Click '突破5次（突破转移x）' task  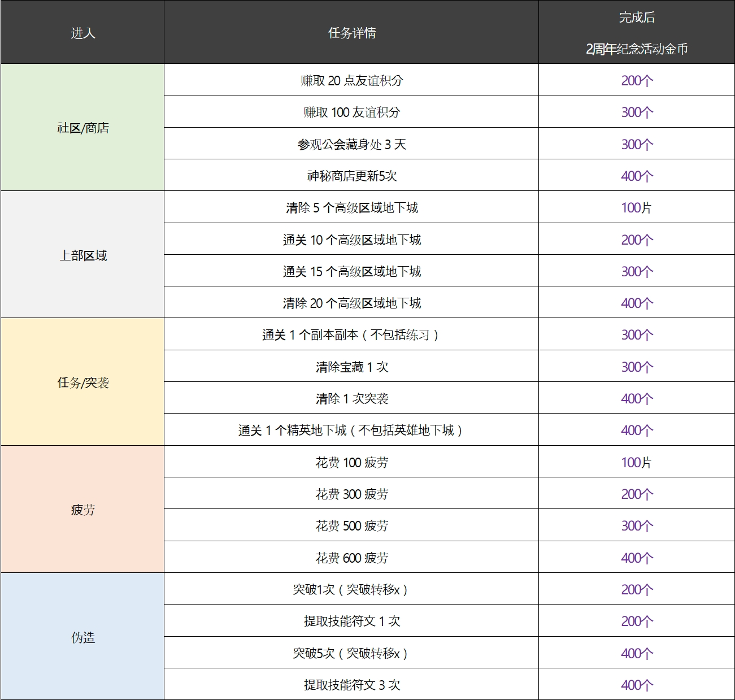[351, 653]
